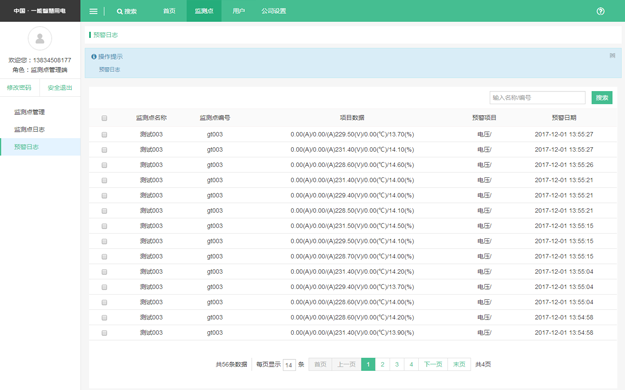Go to page 2
Image resolution: width=625 pixels, height=390 pixels.
point(382,364)
